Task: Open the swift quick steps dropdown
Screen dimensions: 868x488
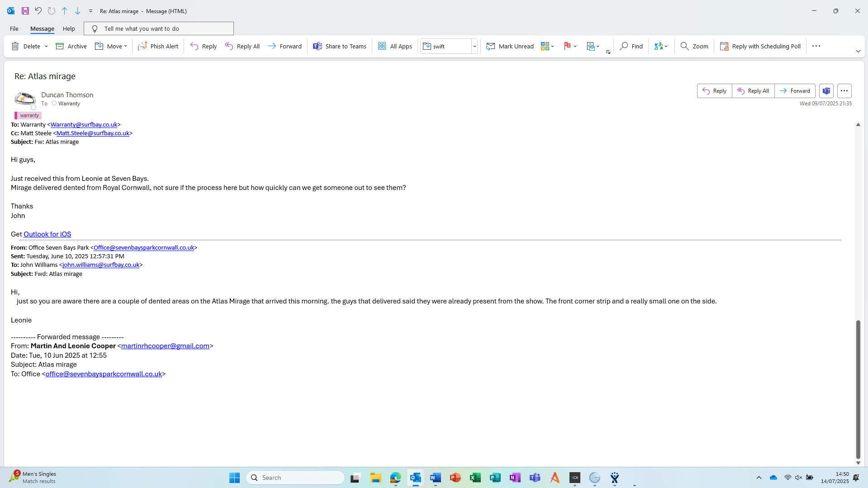Action: [x=474, y=46]
